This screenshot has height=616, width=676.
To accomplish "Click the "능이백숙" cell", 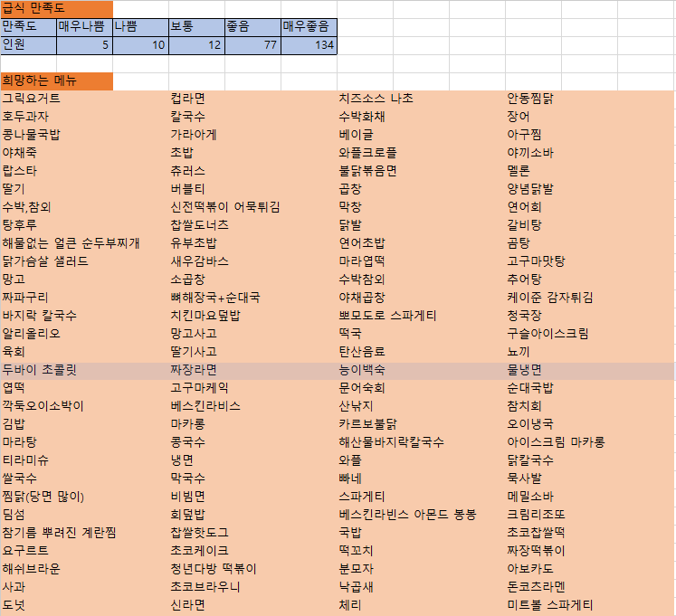I will [x=362, y=370].
